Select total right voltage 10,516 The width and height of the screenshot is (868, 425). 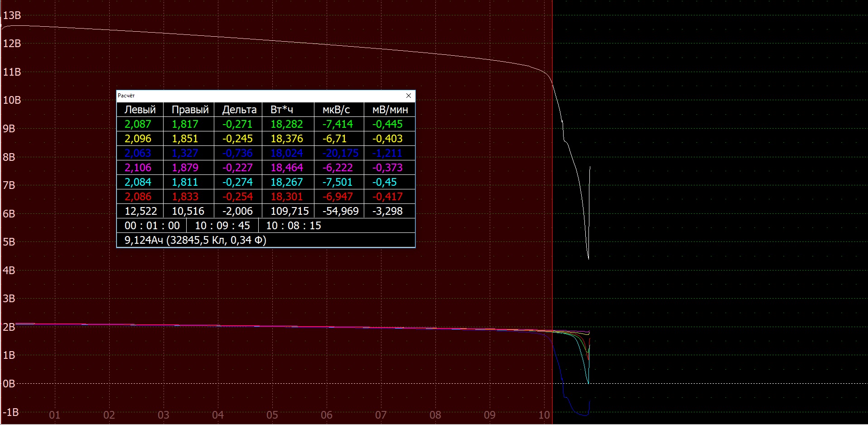coord(188,211)
